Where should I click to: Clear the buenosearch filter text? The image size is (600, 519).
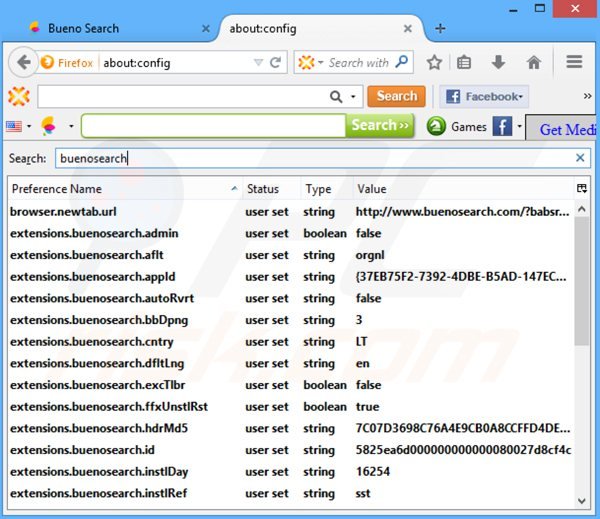point(580,158)
